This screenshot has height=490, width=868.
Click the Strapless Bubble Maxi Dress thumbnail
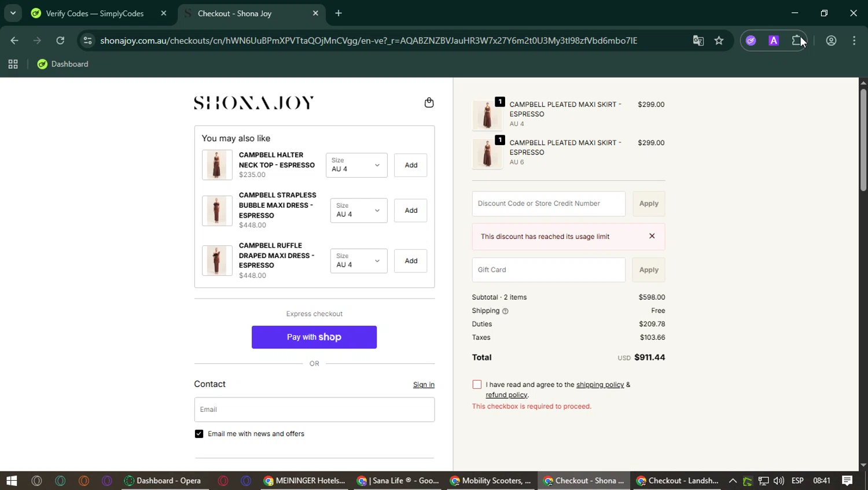coord(217,211)
